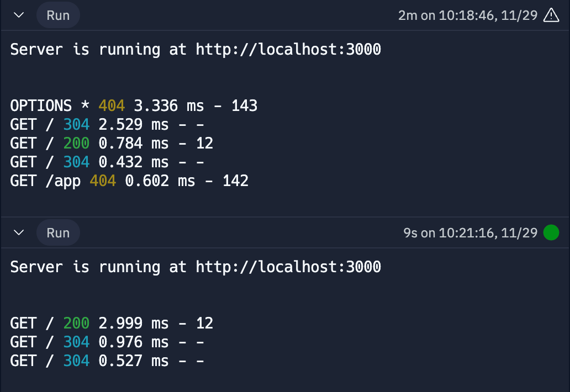This screenshot has height=392, width=570.
Task: Click the GET / 200 0.784 ms line
Action: point(112,143)
